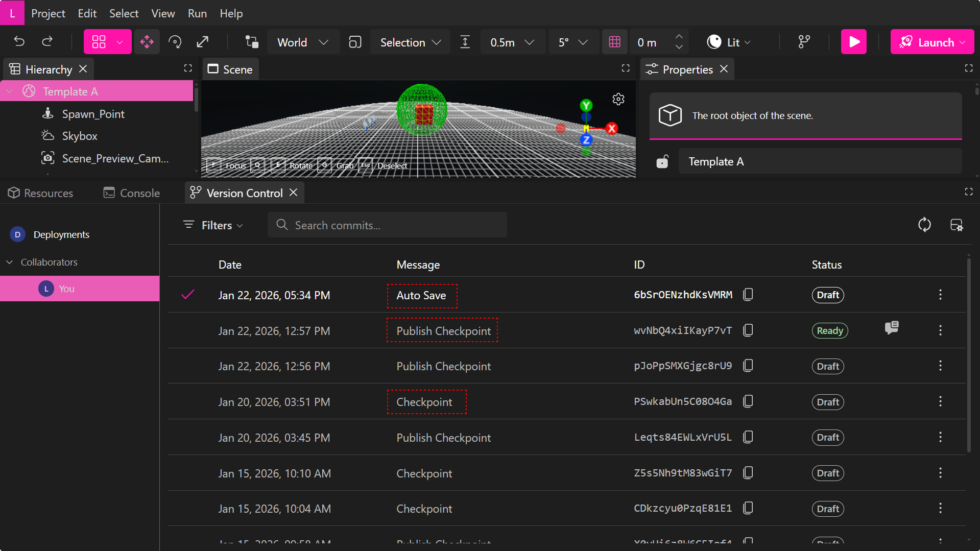Refresh the version control commit list
The image size is (980, 551).
924,225
